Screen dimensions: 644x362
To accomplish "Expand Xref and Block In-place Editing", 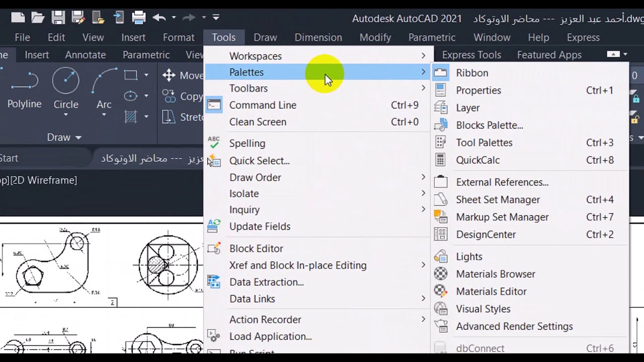I will coord(317,265).
